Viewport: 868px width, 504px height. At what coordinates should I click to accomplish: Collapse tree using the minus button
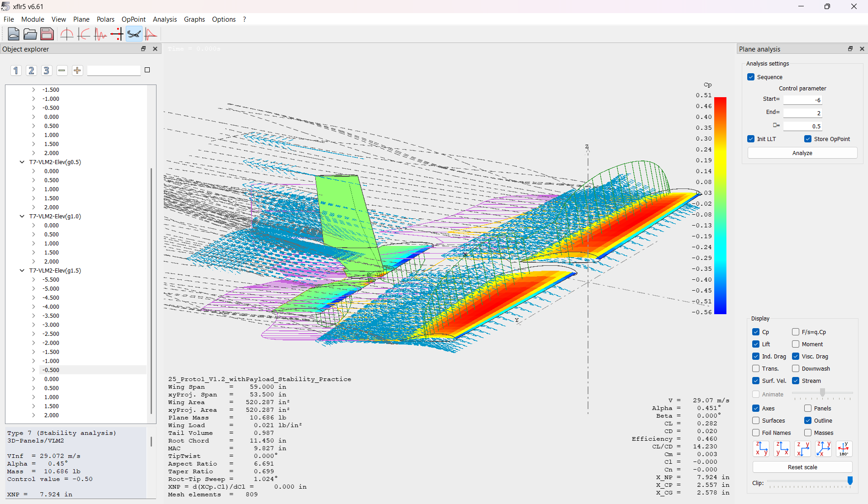coord(62,71)
